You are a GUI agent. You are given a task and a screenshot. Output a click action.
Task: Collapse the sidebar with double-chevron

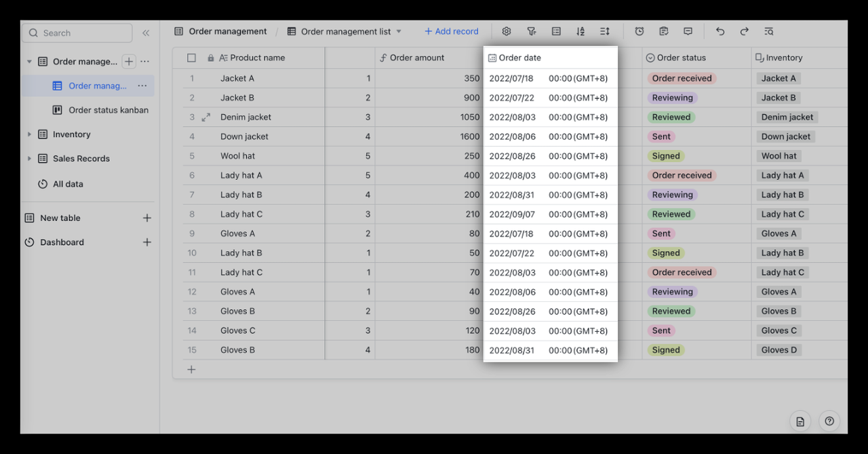pyautogui.click(x=146, y=33)
